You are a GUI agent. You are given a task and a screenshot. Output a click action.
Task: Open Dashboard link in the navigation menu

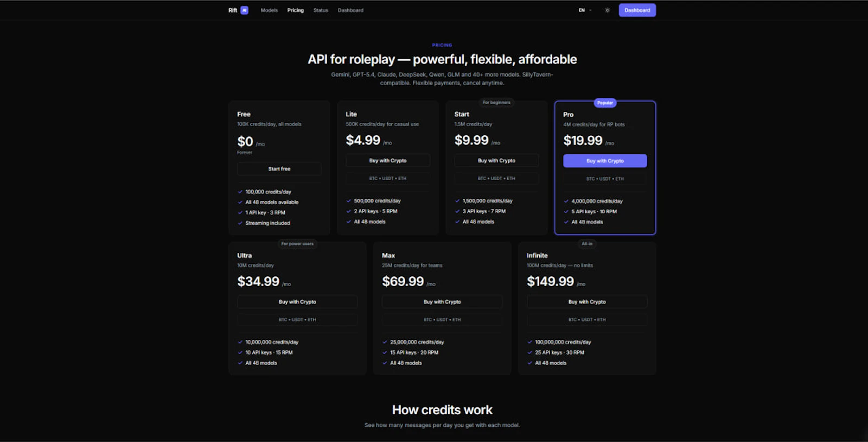350,10
